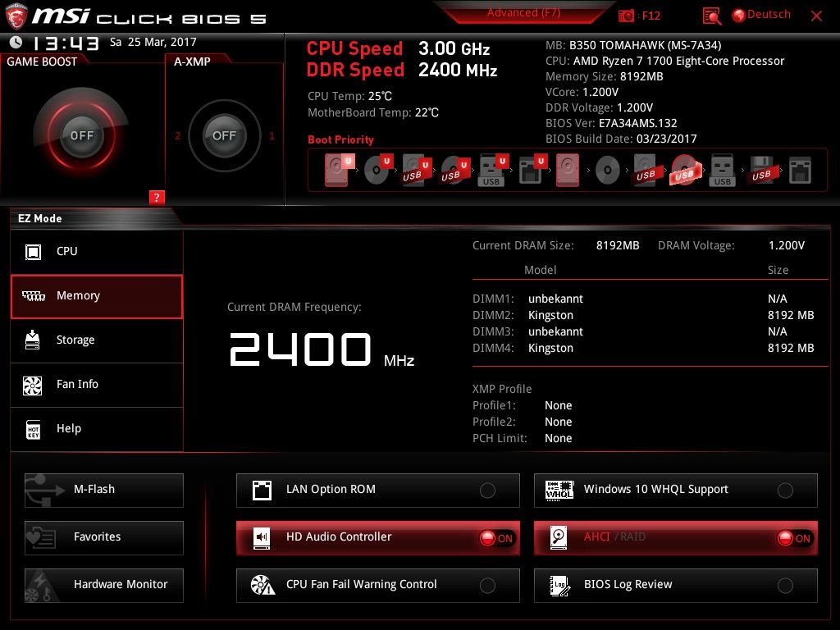Open the Favorites menu
This screenshot has width=840, height=630.
click(104, 538)
